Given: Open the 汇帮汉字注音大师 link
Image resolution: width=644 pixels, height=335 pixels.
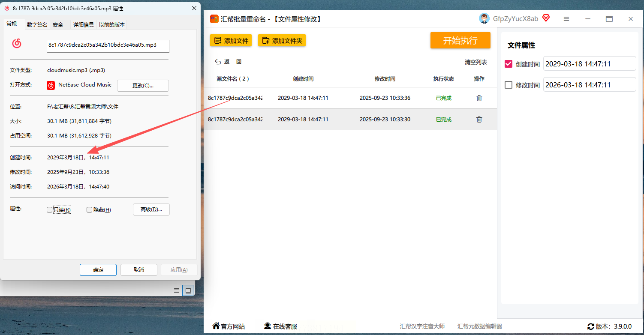Looking at the screenshot, I should [x=422, y=326].
